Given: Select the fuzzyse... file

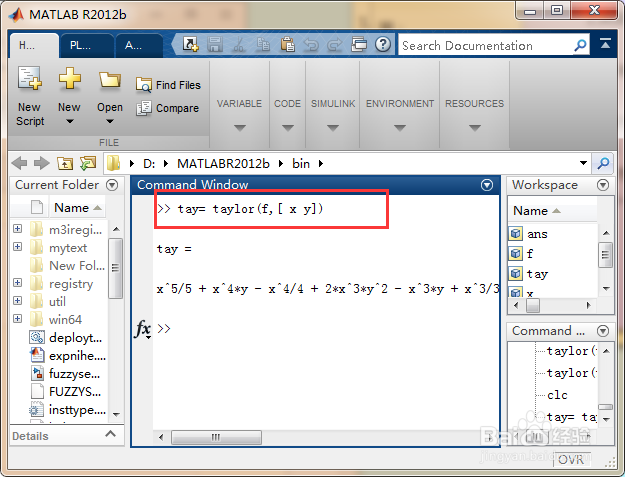Looking at the screenshot, I should coord(65,373).
